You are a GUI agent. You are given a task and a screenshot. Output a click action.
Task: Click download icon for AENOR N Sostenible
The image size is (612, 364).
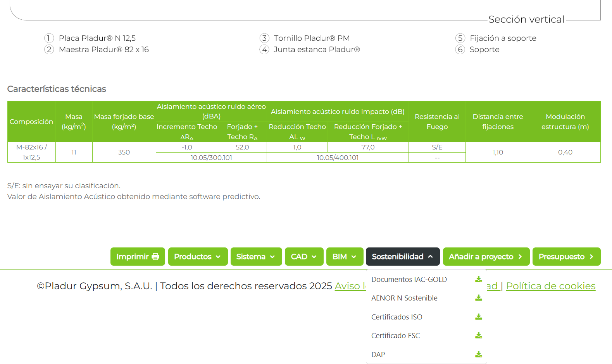click(x=479, y=298)
